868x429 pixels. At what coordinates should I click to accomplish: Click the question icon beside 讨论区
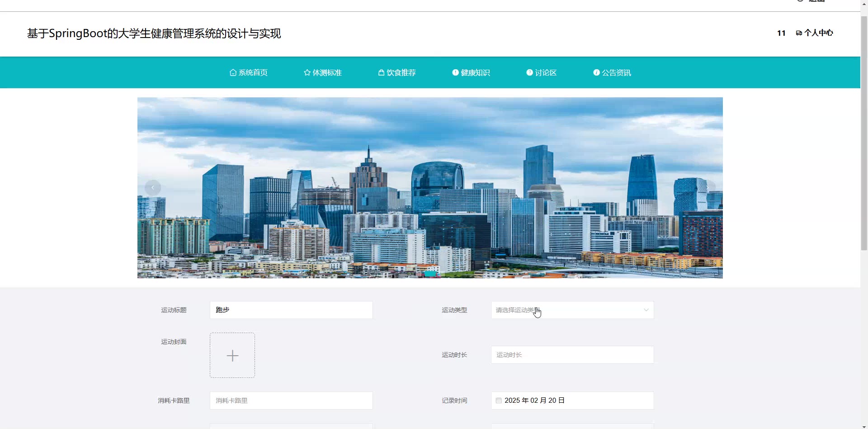529,72
